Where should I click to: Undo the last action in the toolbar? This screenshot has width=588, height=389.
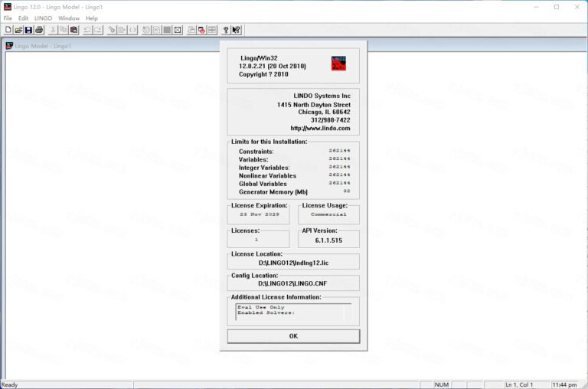[87, 30]
